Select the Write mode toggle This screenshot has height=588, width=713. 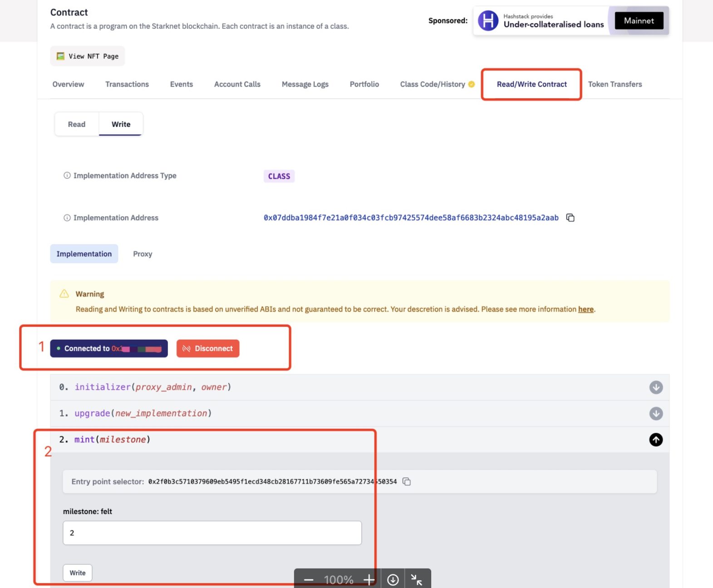pos(121,124)
